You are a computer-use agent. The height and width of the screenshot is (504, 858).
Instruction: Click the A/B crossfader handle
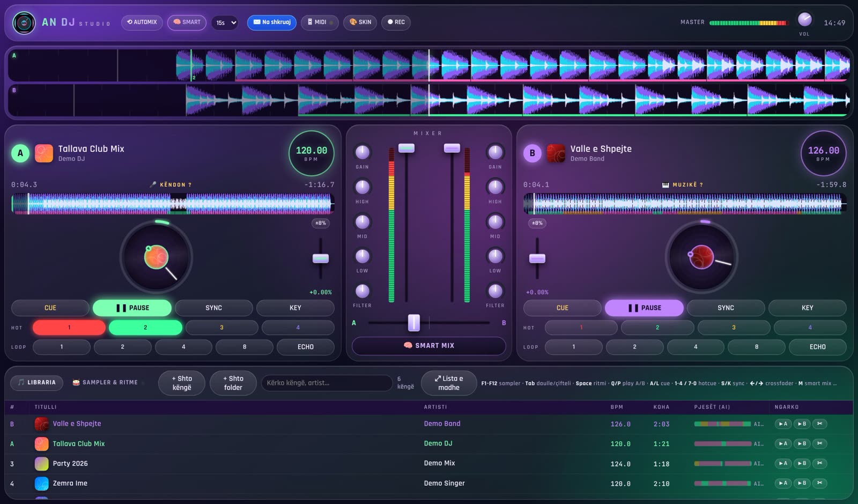(x=414, y=323)
